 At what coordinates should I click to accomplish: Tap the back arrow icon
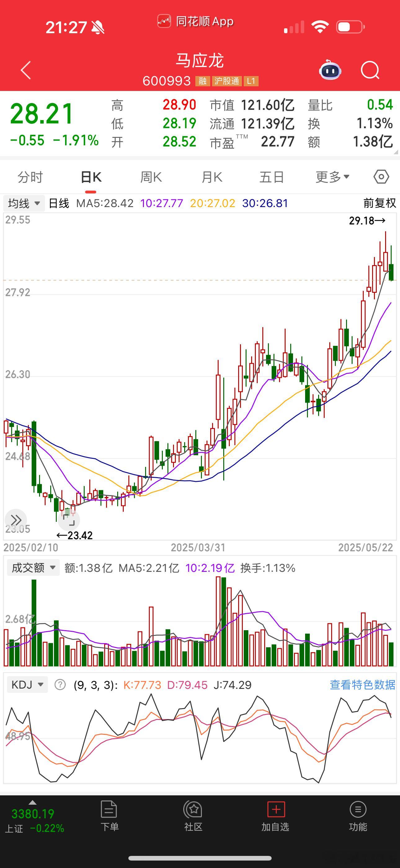[26, 70]
